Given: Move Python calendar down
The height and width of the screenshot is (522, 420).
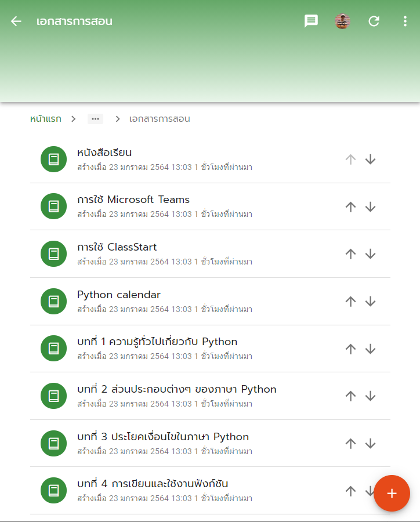Looking at the screenshot, I should pyautogui.click(x=370, y=302).
